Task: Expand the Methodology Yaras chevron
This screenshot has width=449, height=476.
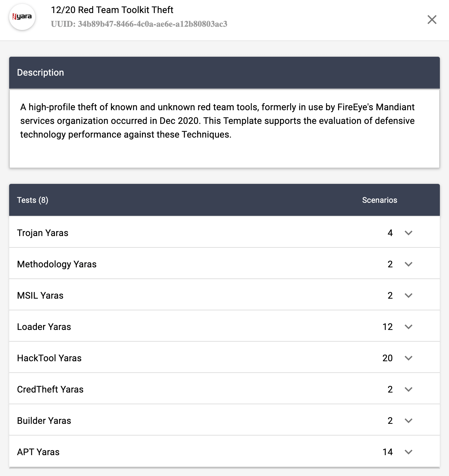Action: tap(409, 264)
